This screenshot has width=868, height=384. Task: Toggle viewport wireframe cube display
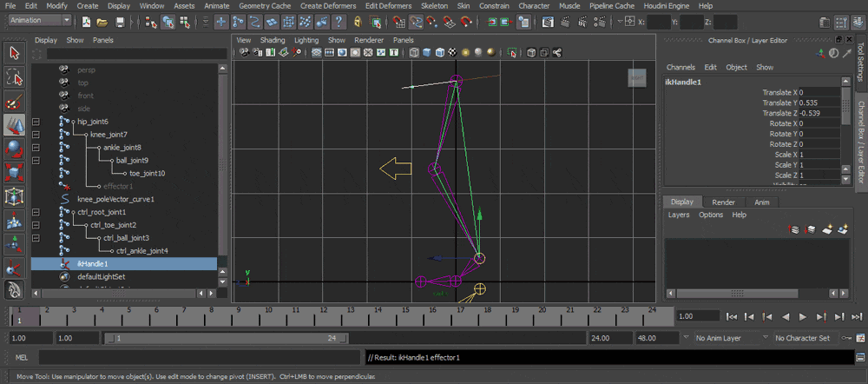click(413, 53)
